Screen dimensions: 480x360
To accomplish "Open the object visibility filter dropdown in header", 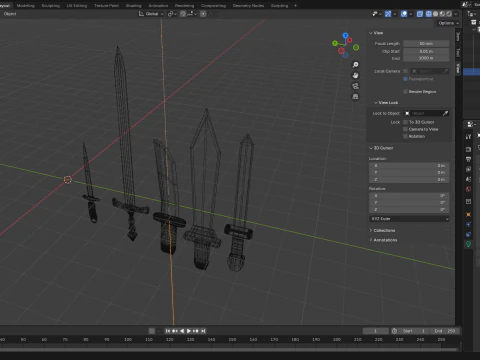I will (377, 14).
